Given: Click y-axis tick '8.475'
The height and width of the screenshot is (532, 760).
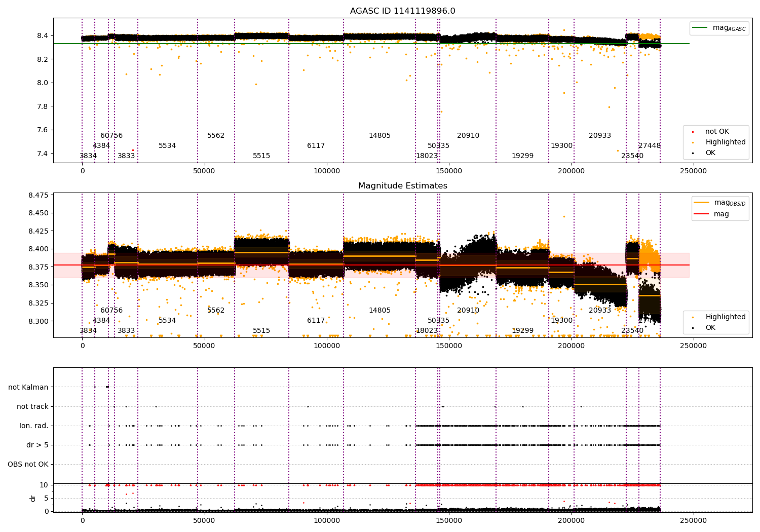Looking at the screenshot, I should click(x=39, y=195).
